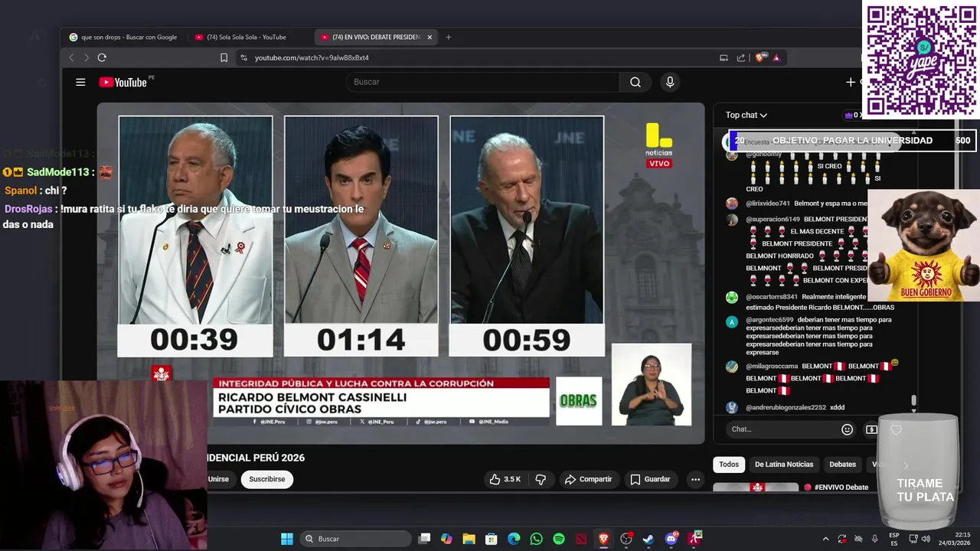
Task: Click chat user @oscartorrs8341
Action: 772,297
